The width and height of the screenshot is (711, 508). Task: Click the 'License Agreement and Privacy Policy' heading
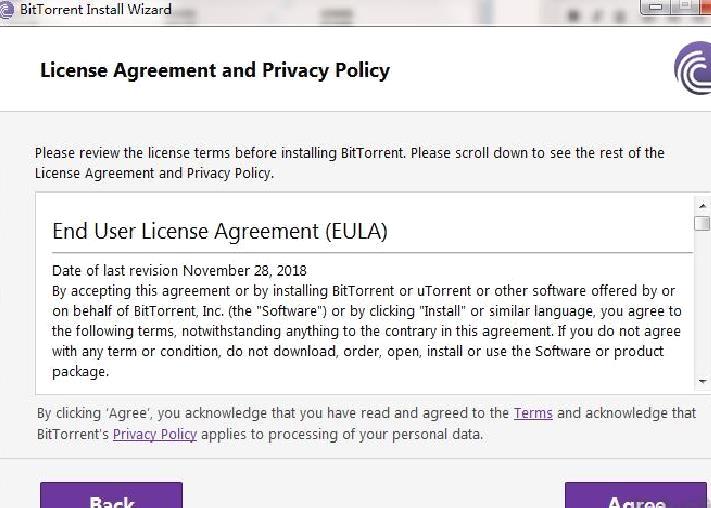[x=215, y=71]
